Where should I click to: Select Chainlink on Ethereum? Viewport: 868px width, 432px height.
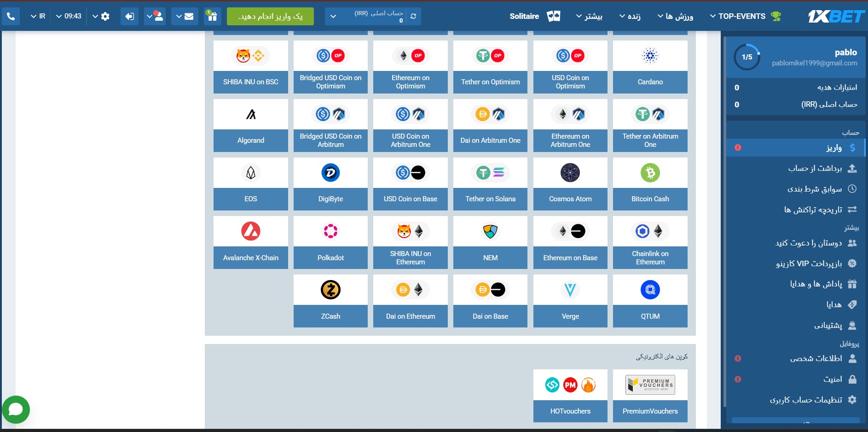pyautogui.click(x=650, y=242)
